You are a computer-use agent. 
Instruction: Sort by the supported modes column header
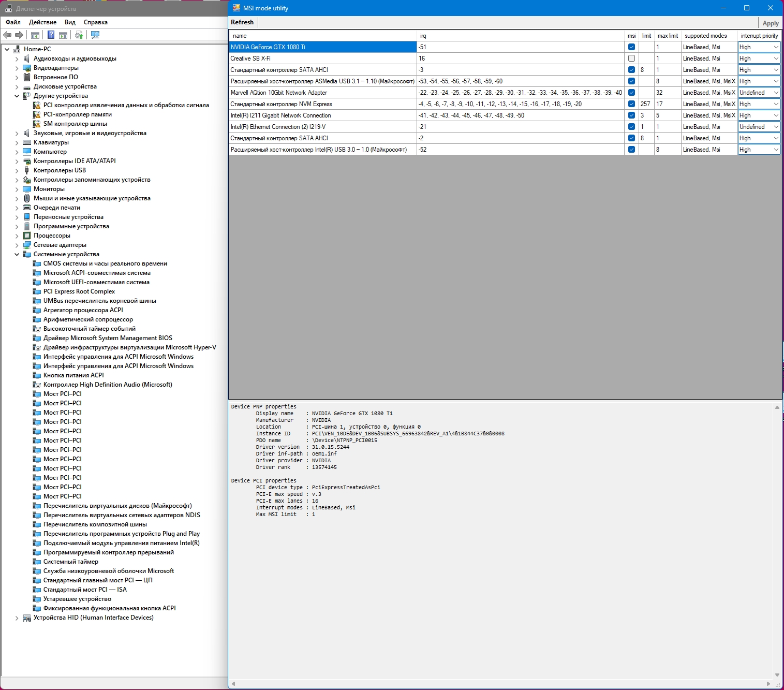(709, 36)
